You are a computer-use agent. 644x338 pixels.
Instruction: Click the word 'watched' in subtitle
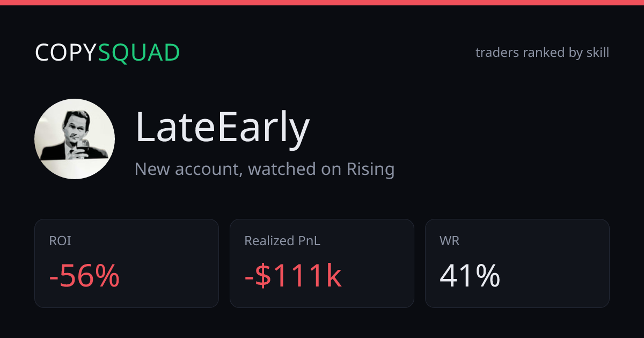[x=281, y=169]
